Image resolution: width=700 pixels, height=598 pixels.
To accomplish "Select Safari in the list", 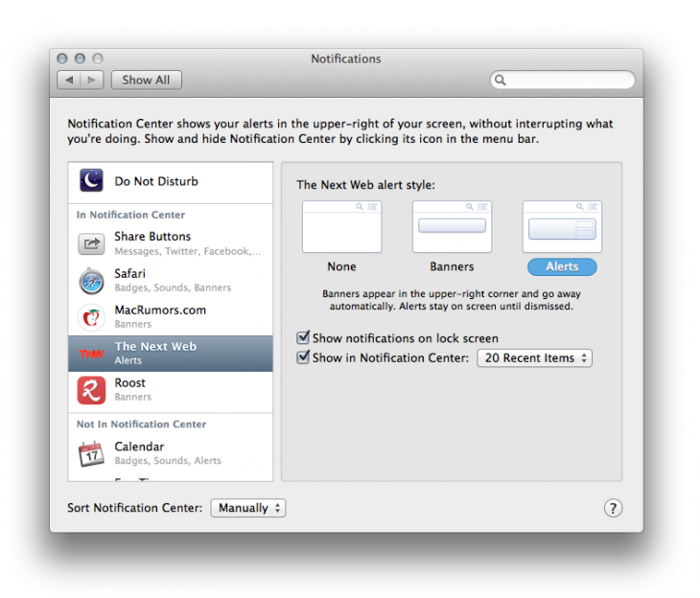I will 171,281.
